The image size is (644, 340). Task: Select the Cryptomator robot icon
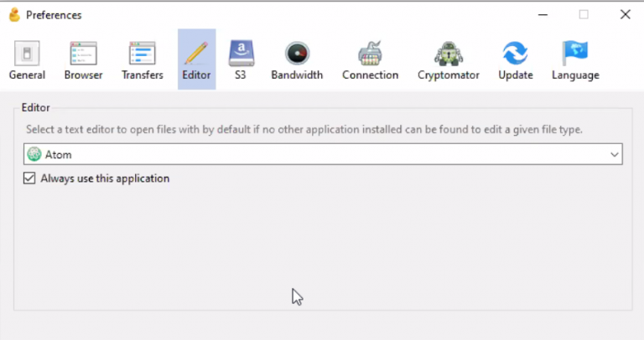click(x=448, y=54)
